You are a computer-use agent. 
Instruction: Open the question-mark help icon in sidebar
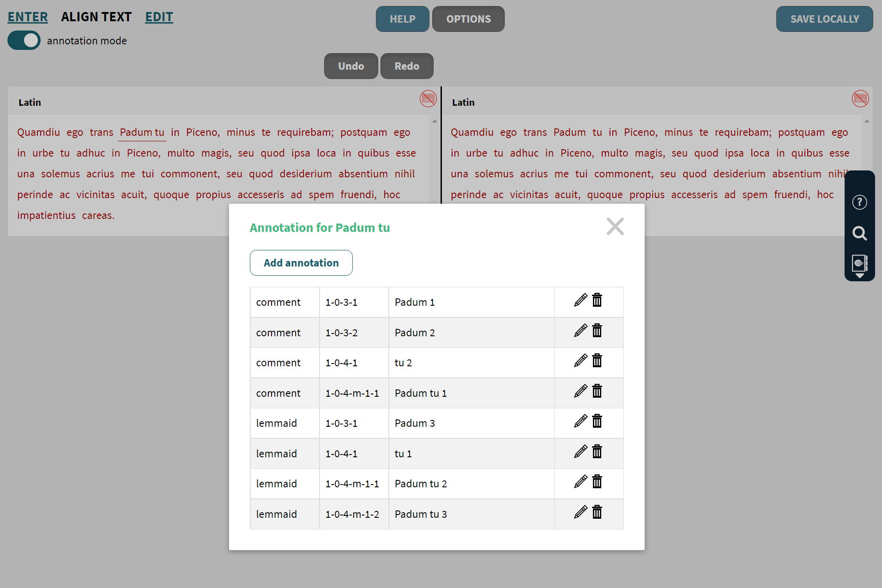(859, 202)
